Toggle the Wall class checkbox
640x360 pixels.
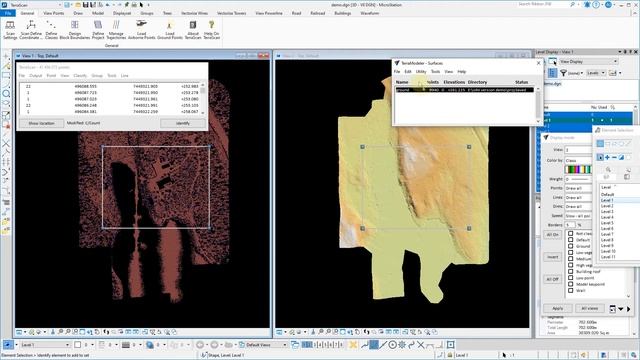click(571, 291)
